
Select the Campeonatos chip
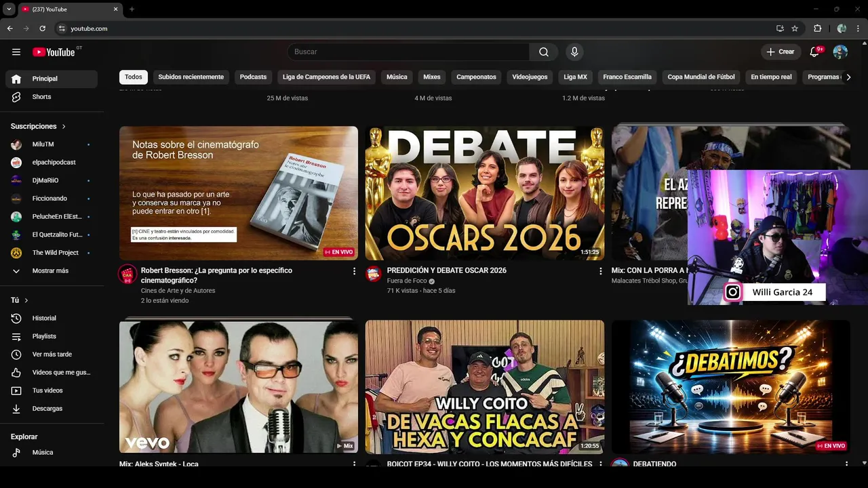click(x=476, y=77)
